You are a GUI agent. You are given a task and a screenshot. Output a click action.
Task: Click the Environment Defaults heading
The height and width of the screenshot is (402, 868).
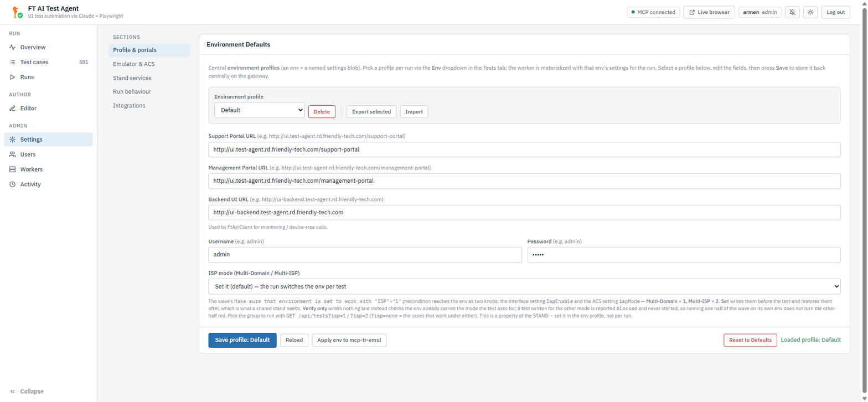pos(239,44)
